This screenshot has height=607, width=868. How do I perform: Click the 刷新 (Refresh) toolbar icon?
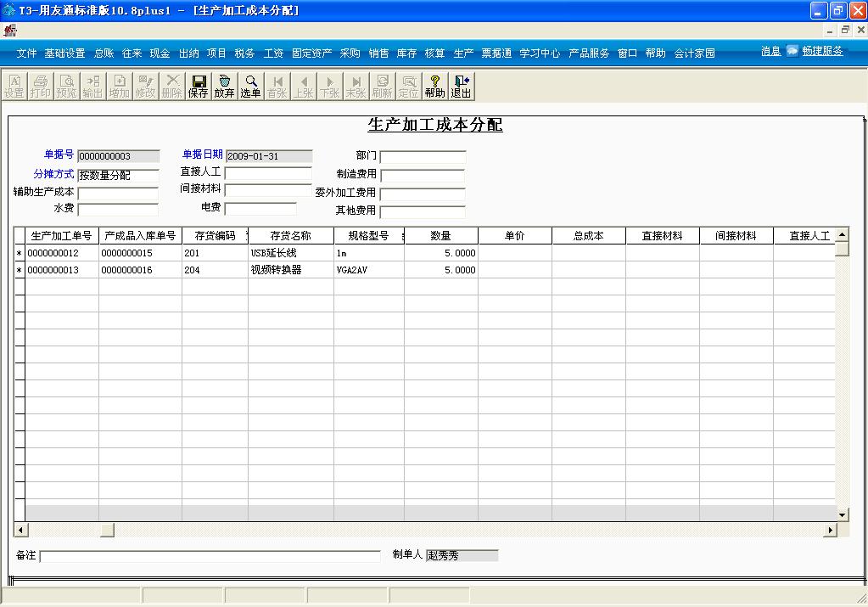380,85
